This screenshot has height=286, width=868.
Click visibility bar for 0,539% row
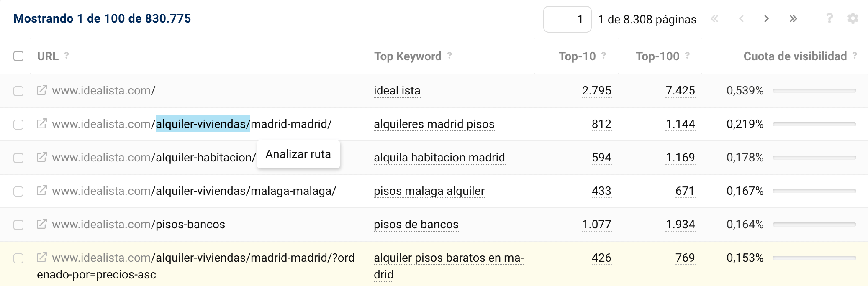tap(814, 91)
